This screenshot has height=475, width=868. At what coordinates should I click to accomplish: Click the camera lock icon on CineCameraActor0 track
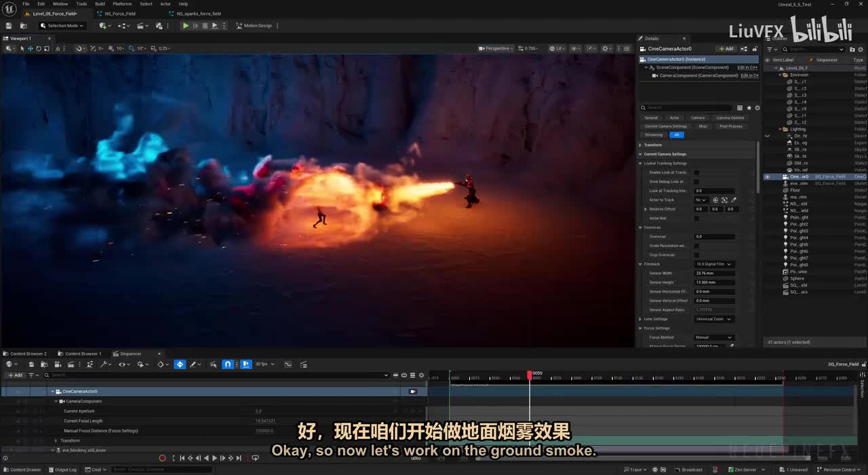(x=412, y=392)
